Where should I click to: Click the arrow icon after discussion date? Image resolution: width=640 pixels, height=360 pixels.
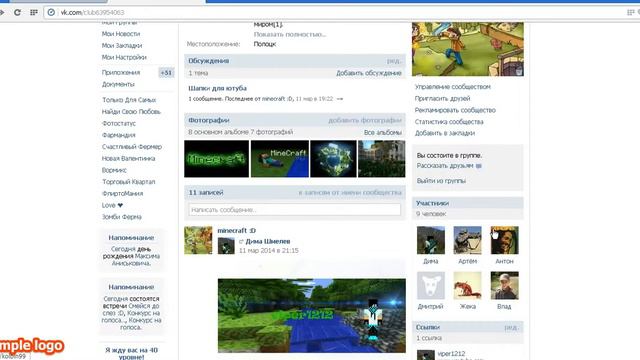(x=340, y=99)
